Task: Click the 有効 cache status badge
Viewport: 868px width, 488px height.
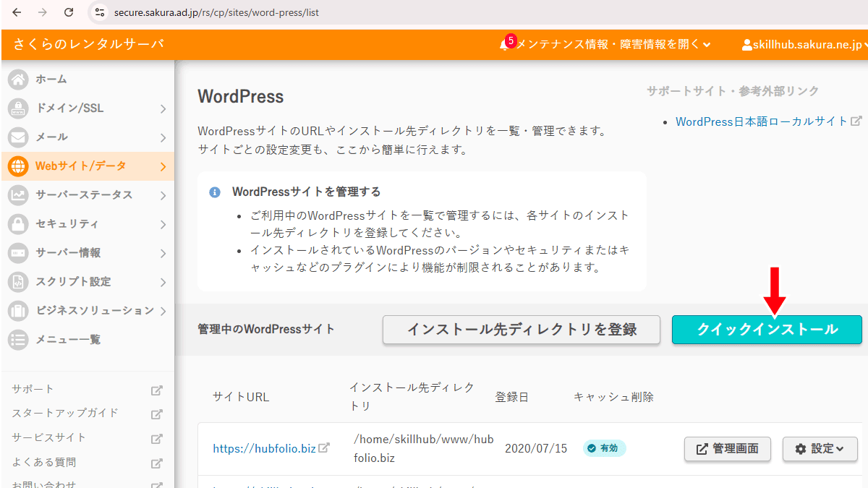Action: 605,448
